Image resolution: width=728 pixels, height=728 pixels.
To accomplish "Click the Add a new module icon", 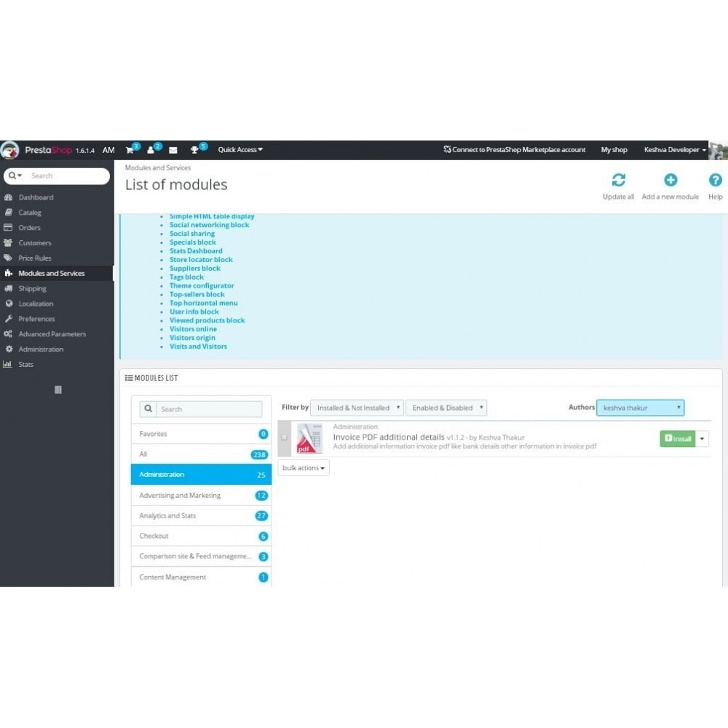I will click(x=670, y=180).
